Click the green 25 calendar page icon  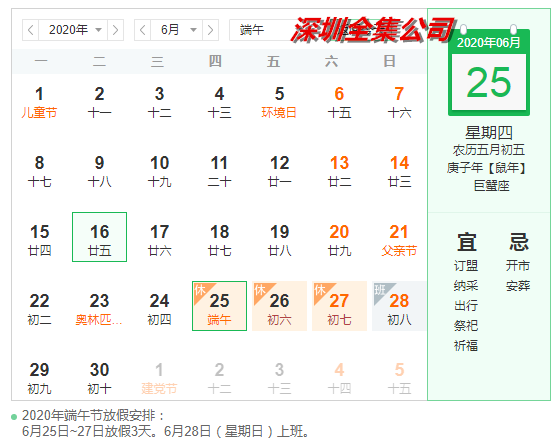point(489,73)
